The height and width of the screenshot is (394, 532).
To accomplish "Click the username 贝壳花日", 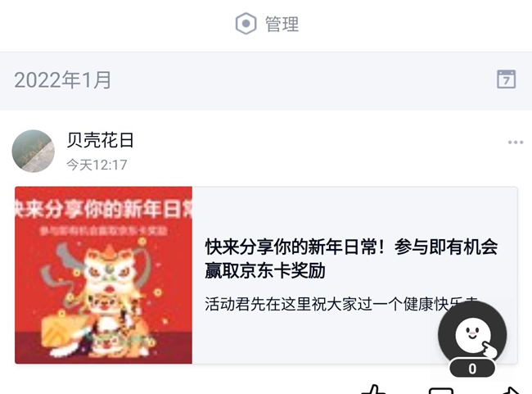I will tap(100, 140).
